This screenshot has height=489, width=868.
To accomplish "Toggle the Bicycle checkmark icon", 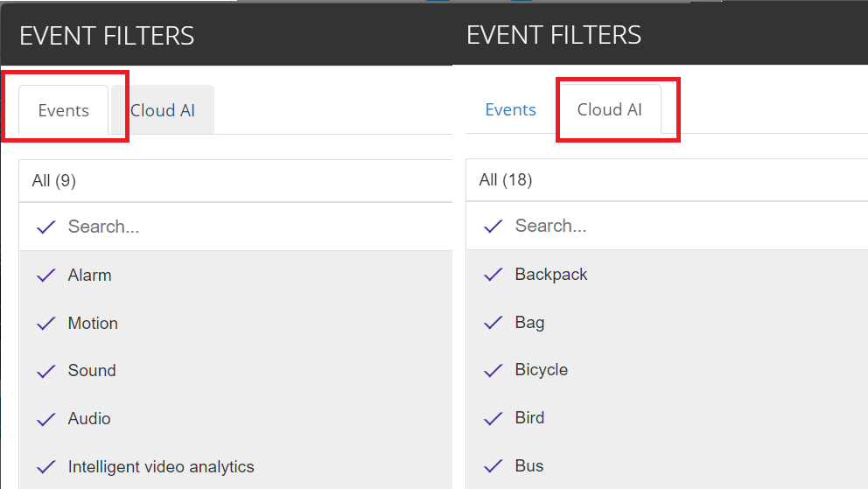I will [x=493, y=370].
